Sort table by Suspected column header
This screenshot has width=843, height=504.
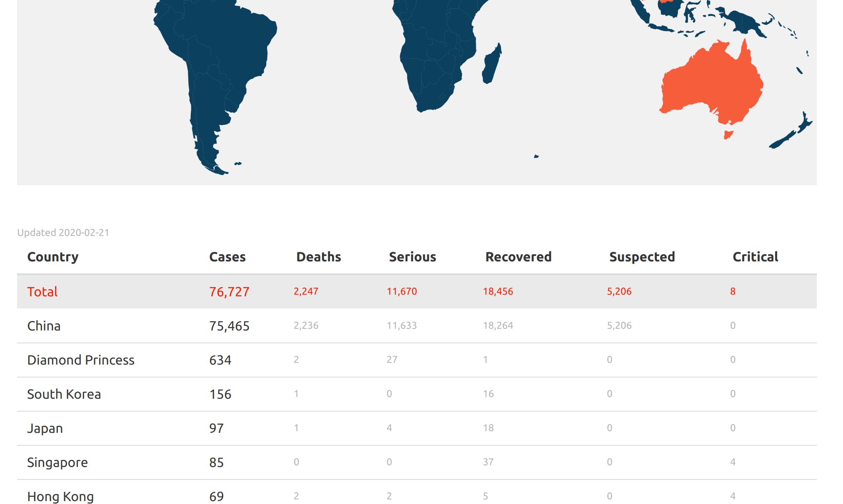642,257
